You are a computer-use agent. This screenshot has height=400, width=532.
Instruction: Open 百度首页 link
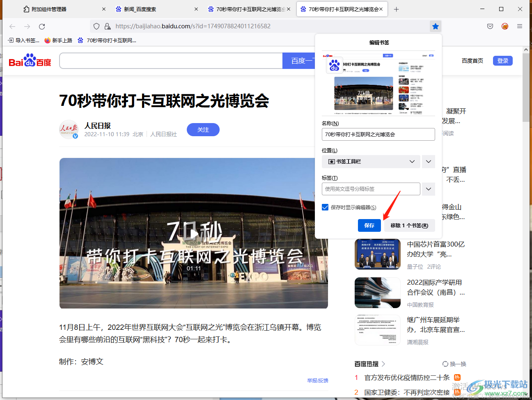(472, 61)
